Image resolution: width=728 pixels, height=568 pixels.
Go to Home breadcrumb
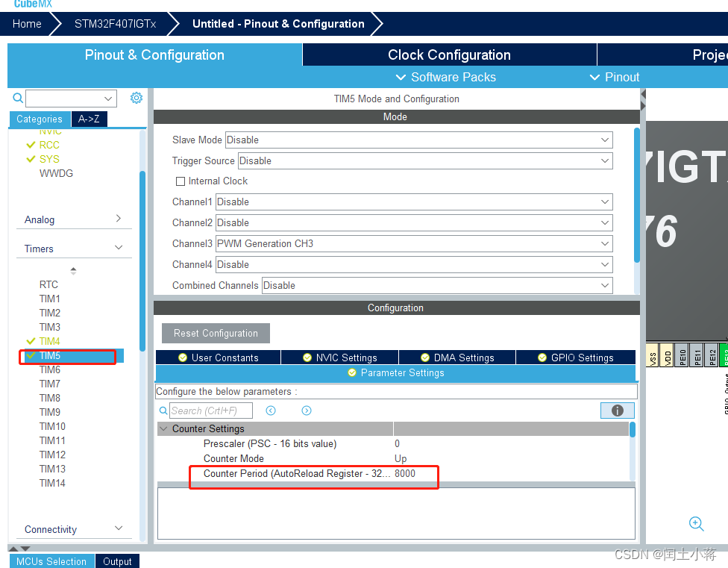point(27,24)
